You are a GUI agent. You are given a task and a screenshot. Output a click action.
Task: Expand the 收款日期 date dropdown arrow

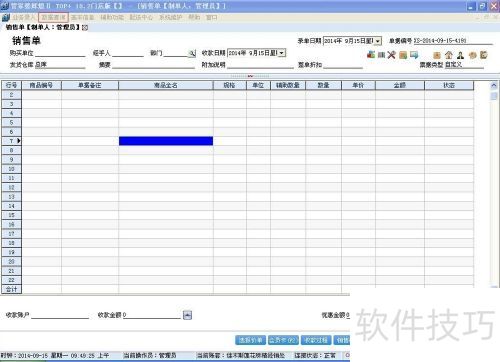click(282, 53)
